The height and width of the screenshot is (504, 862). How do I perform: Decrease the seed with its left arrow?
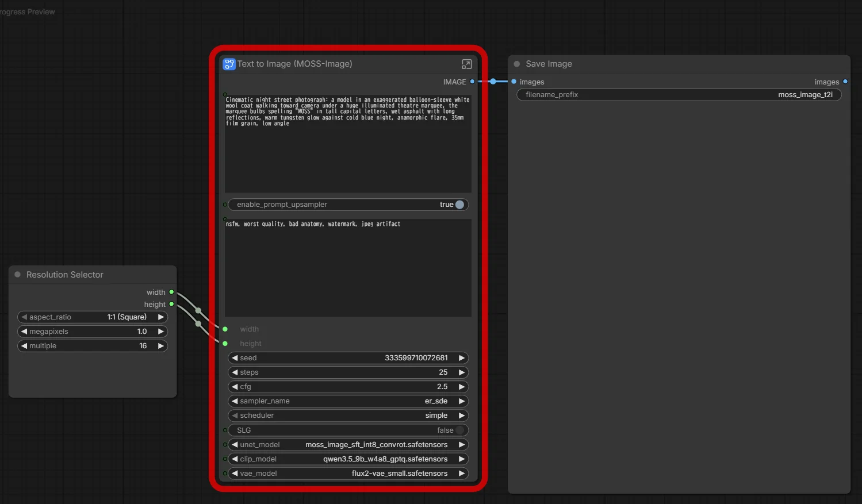pos(235,358)
